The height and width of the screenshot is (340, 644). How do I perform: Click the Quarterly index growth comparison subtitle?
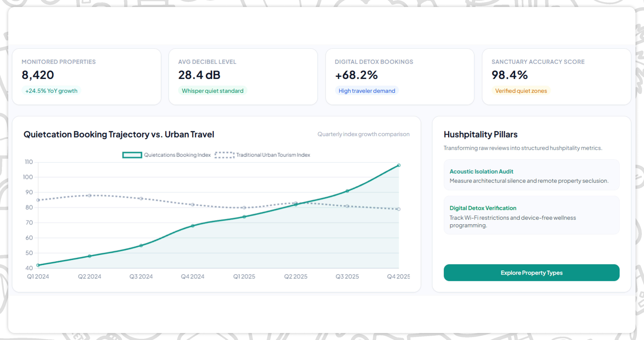(363, 134)
